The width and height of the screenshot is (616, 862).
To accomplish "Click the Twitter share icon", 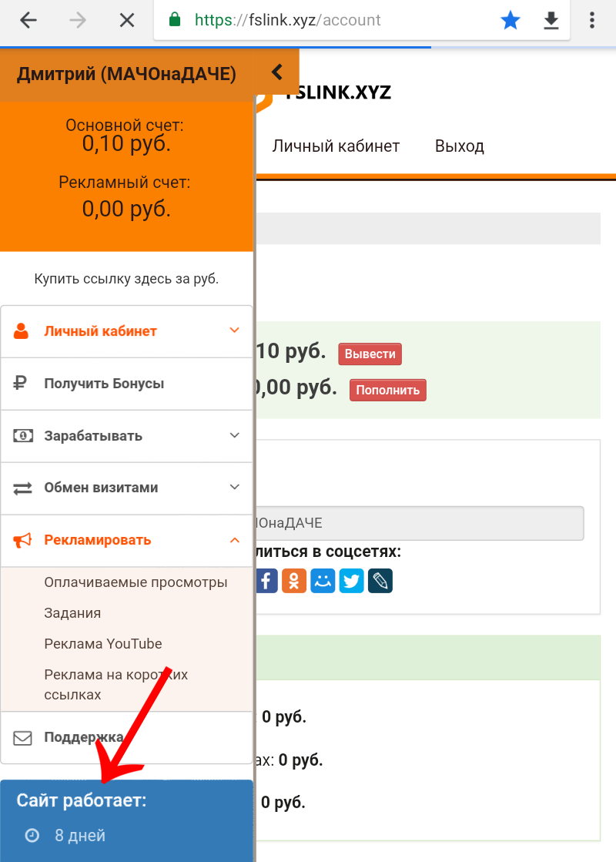I will click(352, 580).
